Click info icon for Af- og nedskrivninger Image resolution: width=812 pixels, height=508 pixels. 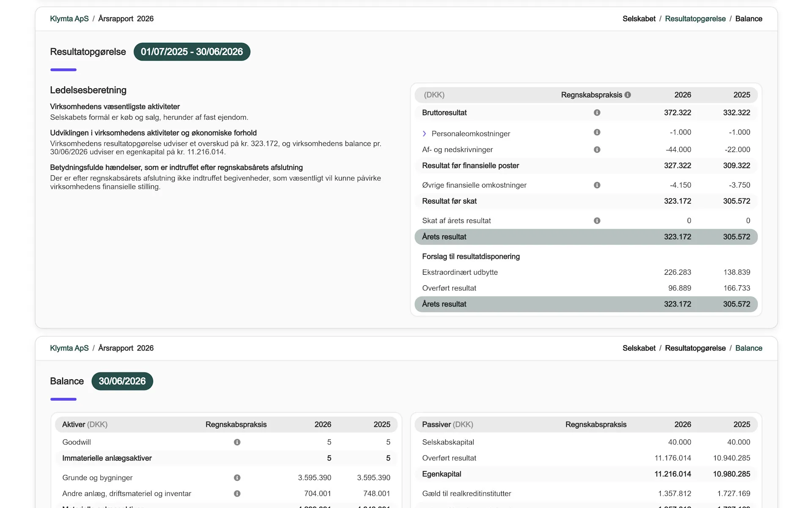click(x=597, y=149)
